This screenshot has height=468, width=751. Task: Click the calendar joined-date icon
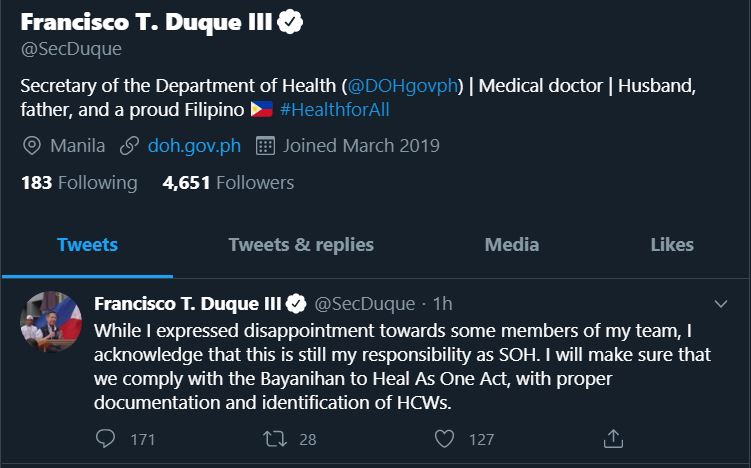[x=265, y=146]
